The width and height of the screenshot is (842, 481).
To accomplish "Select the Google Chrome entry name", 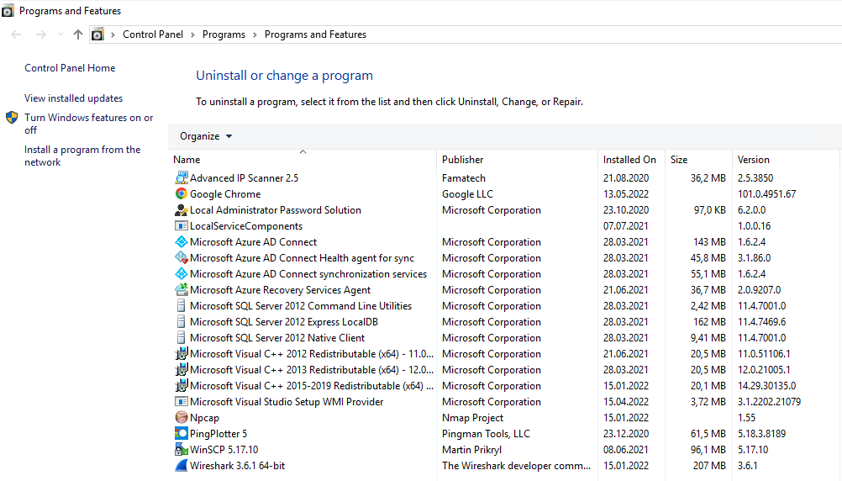I will coord(225,194).
